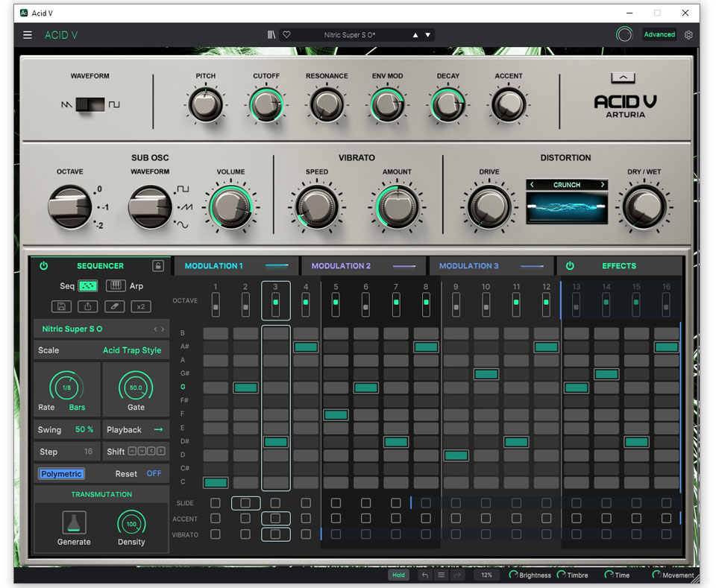The height and width of the screenshot is (588, 716).
Task: Click the Cutoff knob
Action: coord(266,105)
